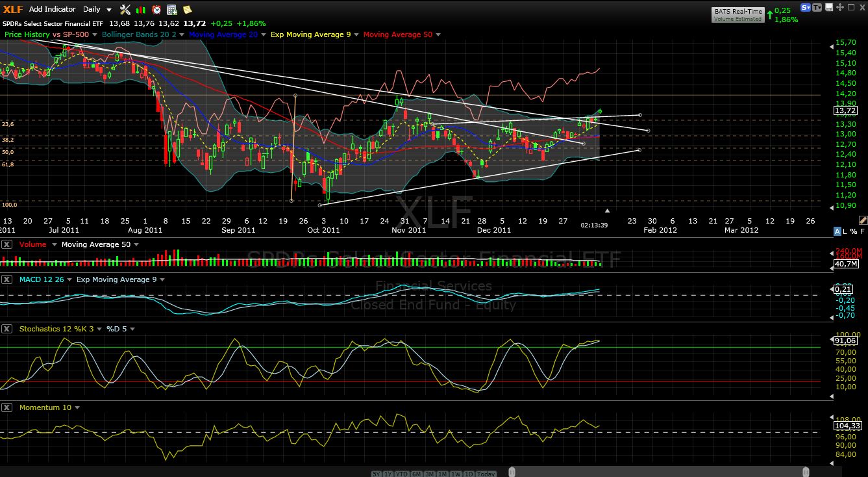Open the drawing pencil tool icon
868x477 pixels.
pyautogui.click(x=863, y=221)
